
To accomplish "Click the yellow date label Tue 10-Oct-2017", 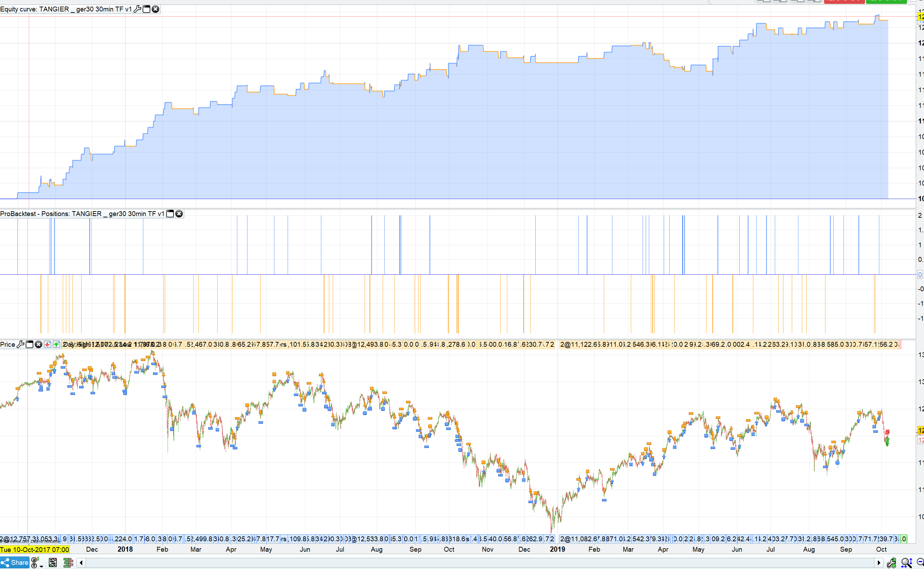I will tap(35, 550).
